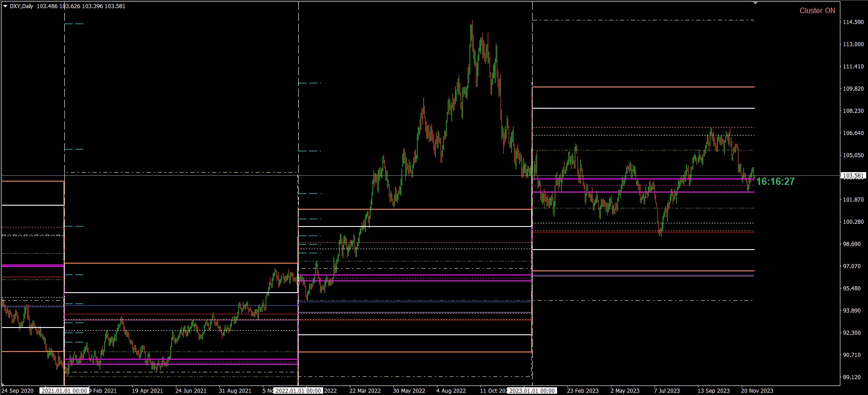
Task: Click the 20 Nov 2023 date label
Action: pyautogui.click(x=757, y=390)
